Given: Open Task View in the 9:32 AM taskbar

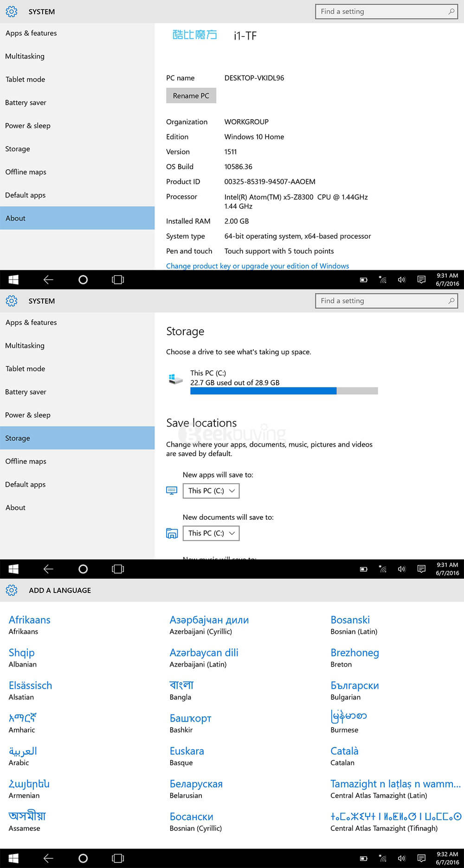Looking at the screenshot, I should click(118, 858).
